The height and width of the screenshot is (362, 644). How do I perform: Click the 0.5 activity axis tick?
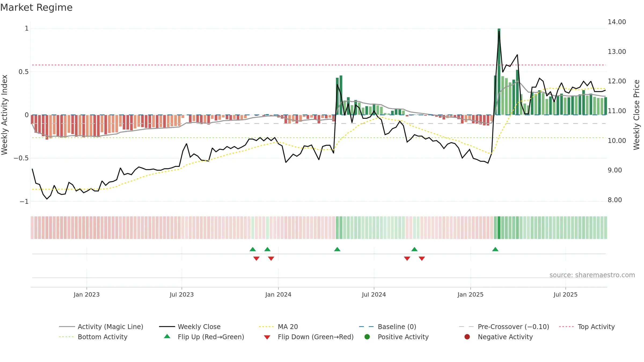(24, 72)
